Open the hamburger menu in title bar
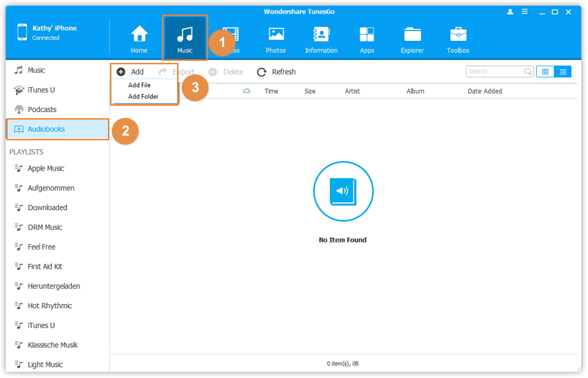Screen dimensions: 588x378 [525, 12]
